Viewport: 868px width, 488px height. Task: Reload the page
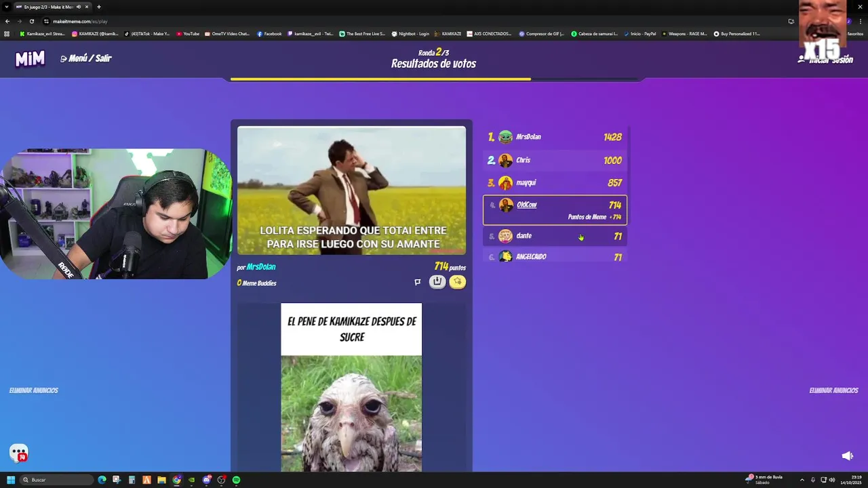[32, 21]
